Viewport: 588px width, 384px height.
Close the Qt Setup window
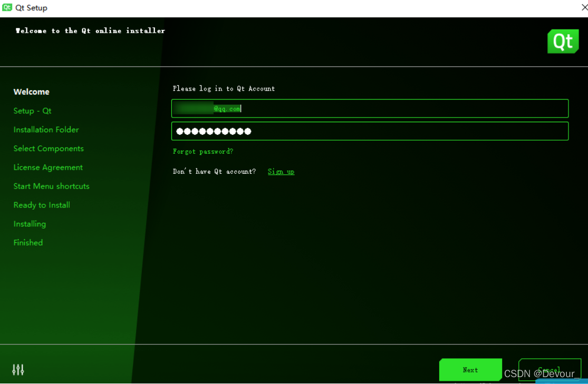click(x=584, y=7)
